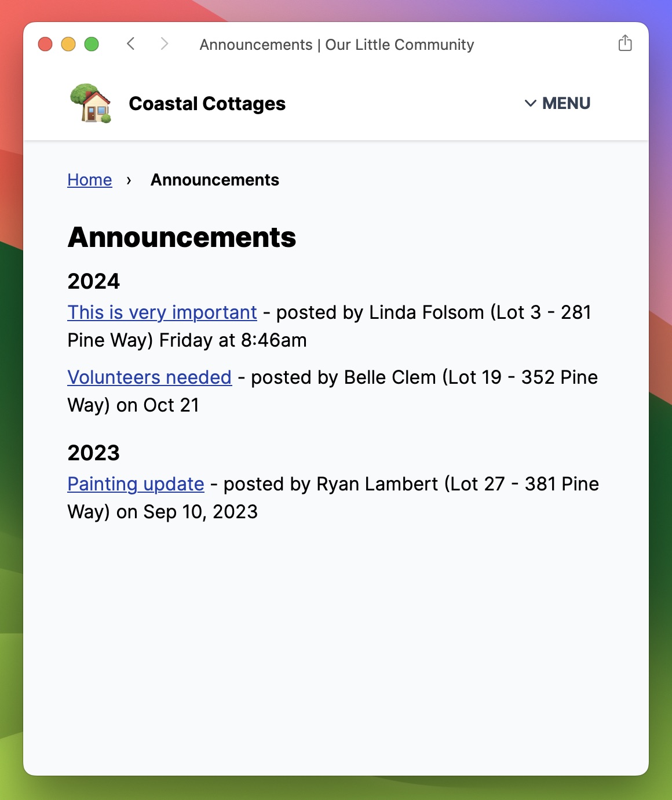Open "This is very important" announcement
This screenshot has width=672, height=800.
point(162,312)
